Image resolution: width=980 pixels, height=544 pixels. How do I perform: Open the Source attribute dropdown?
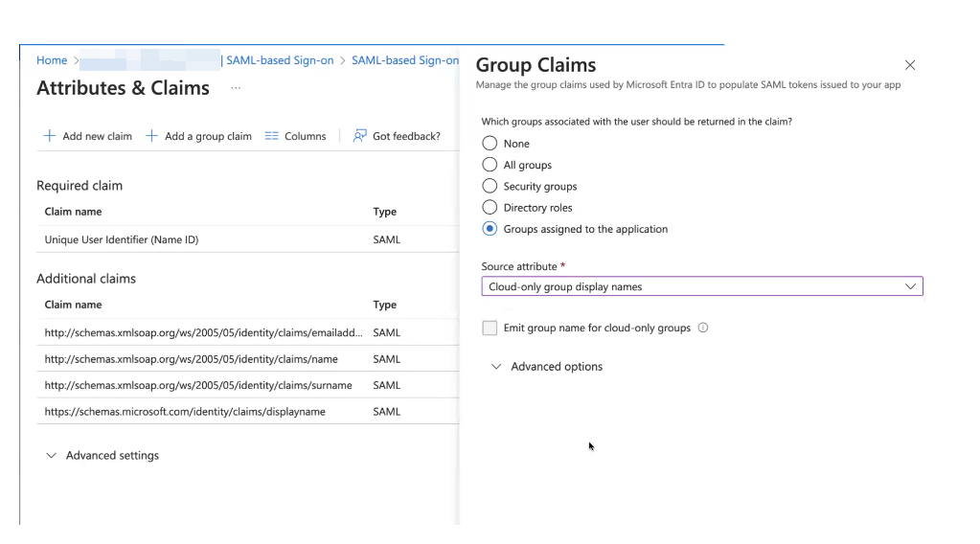[701, 286]
